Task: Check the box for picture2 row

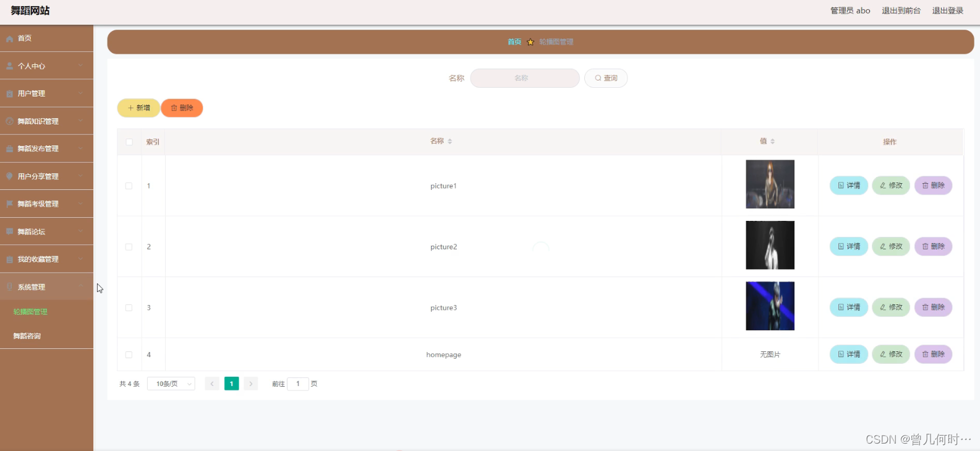Action: (x=129, y=247)
